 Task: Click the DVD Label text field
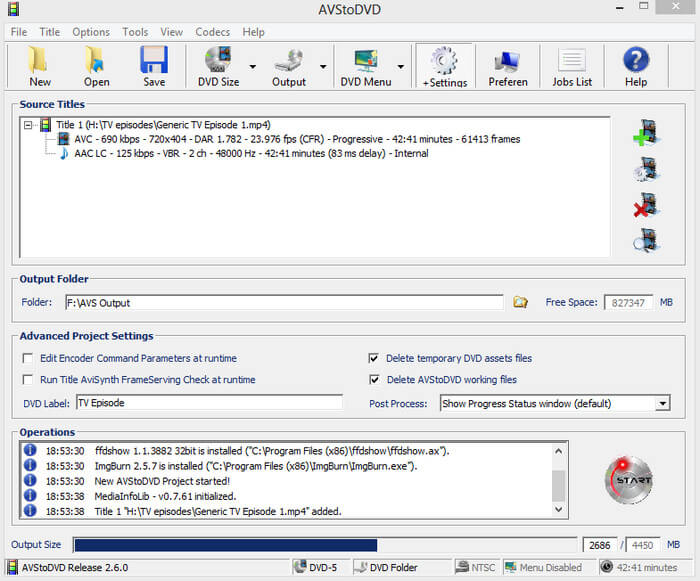209,403
